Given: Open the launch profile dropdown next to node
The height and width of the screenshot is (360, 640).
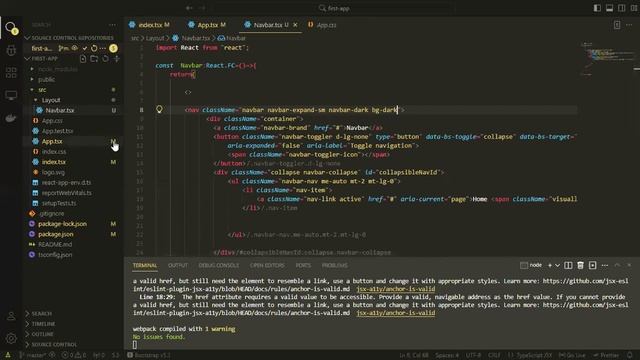Looking at the screenshot, I should (557, 265).
